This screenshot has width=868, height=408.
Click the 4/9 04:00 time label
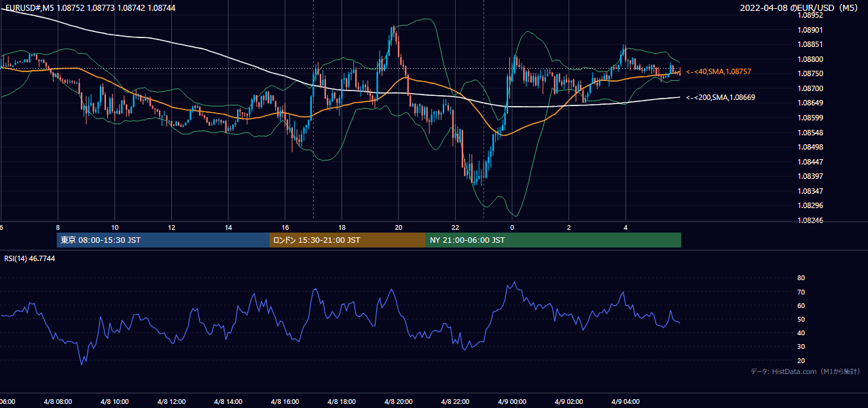tap(626, 401)
